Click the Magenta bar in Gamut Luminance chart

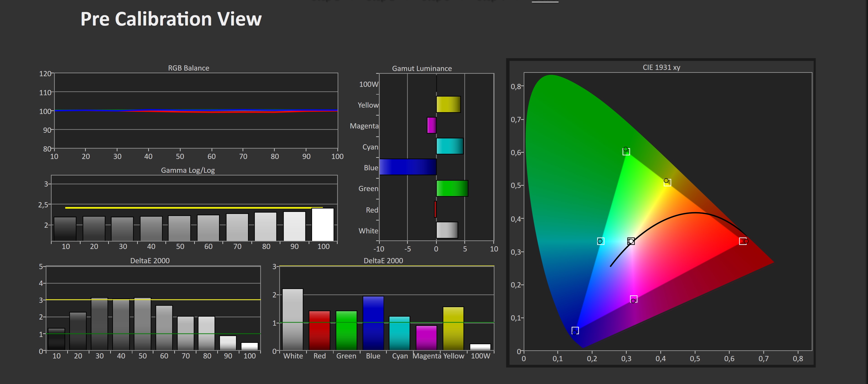[x=432, y=125]
